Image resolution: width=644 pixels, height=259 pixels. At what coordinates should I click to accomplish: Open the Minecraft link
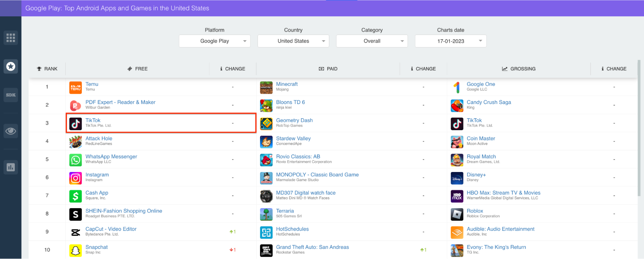[287, 84]
